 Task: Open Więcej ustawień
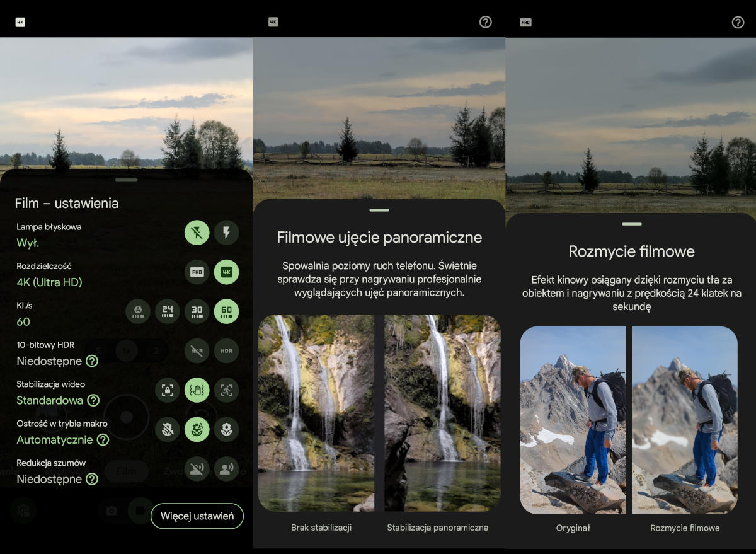tap(197, 516)
